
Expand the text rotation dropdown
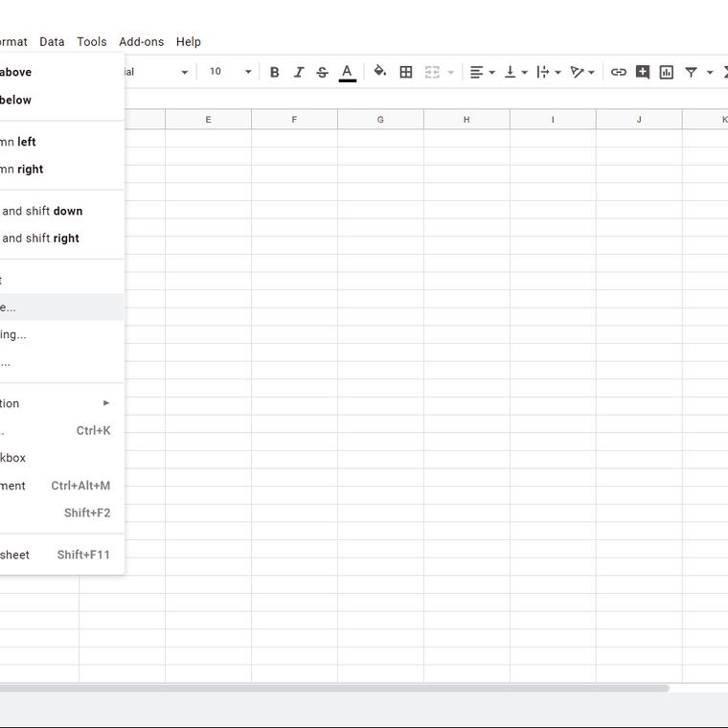[582, 72]
